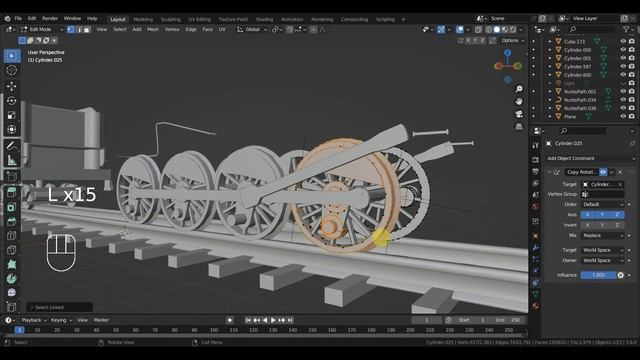Select solid viewport shading sphere
Screen dimensions: 640x360
click(496, 29)
